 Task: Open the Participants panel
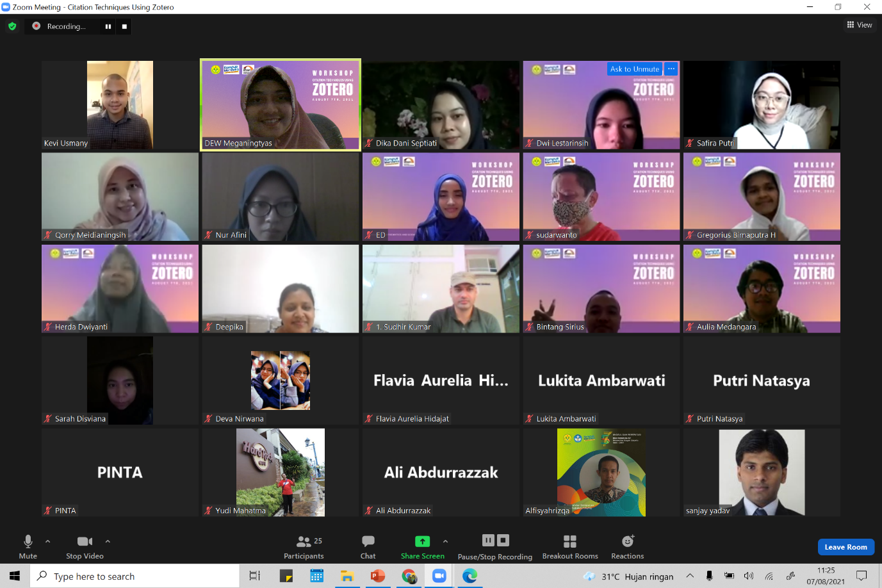pos(304,546)
